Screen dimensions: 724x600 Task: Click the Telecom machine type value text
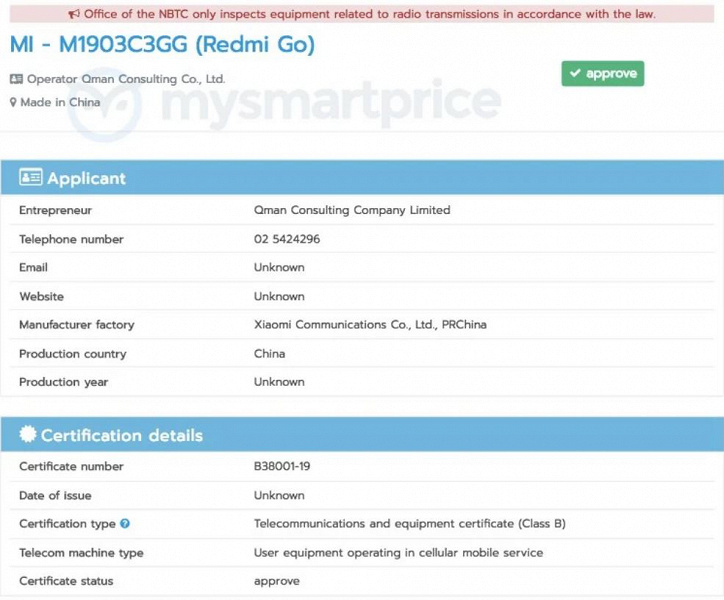[398, 553]
